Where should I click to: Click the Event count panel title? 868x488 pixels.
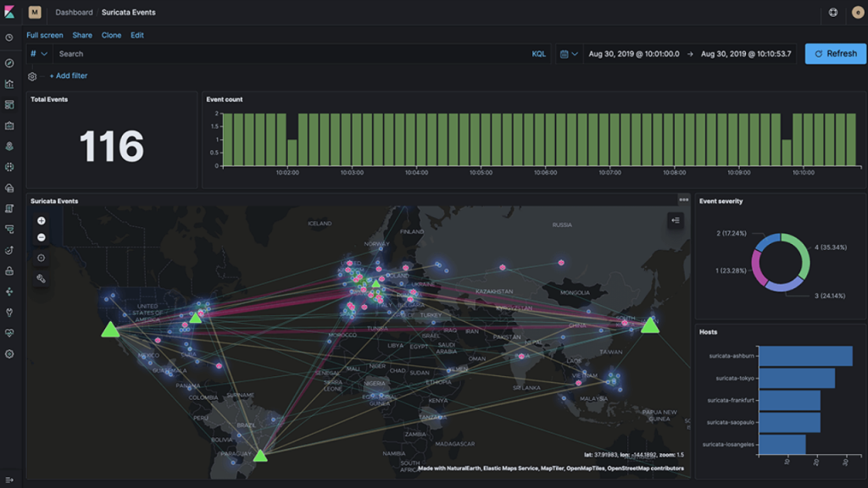click(x=224, y=100)
